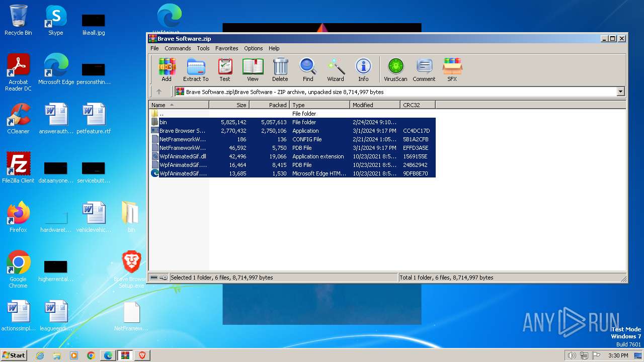This screenshot has height=362, width=644.
Task: Click the Extract To toolbar icon
Action: [196, 70]
